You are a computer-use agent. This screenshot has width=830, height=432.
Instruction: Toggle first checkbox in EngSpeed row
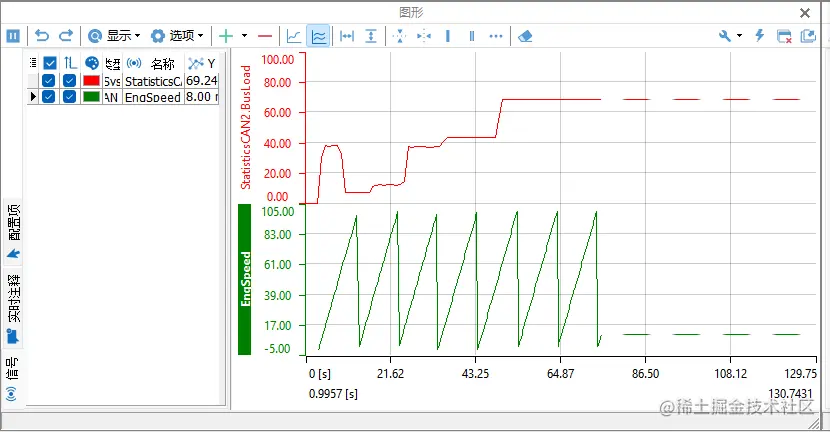point(48,97)
